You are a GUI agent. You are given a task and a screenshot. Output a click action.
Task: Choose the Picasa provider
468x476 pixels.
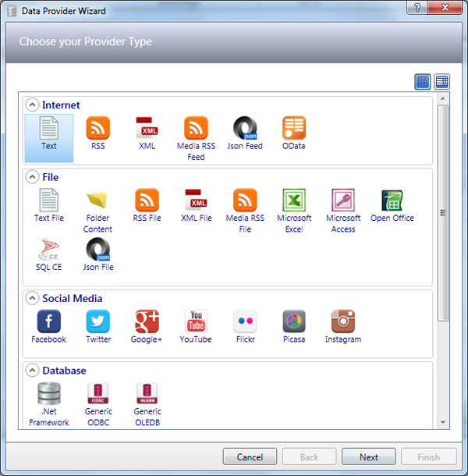click(294, 327)
